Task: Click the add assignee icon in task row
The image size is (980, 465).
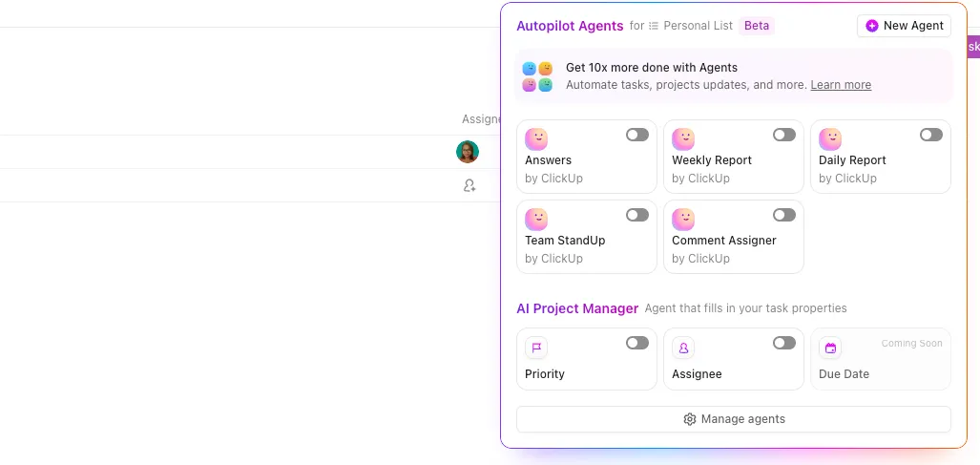Action: pyautogui.click(x=469, y=185)
